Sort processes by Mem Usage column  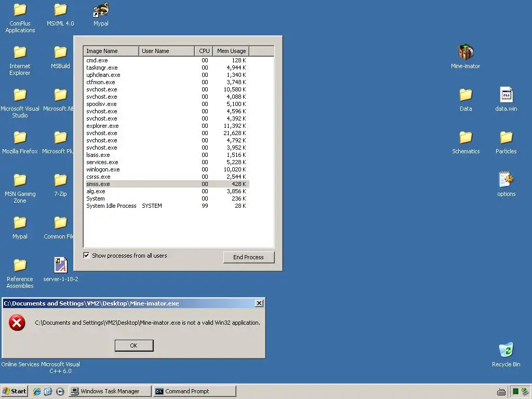pos(231,51)
